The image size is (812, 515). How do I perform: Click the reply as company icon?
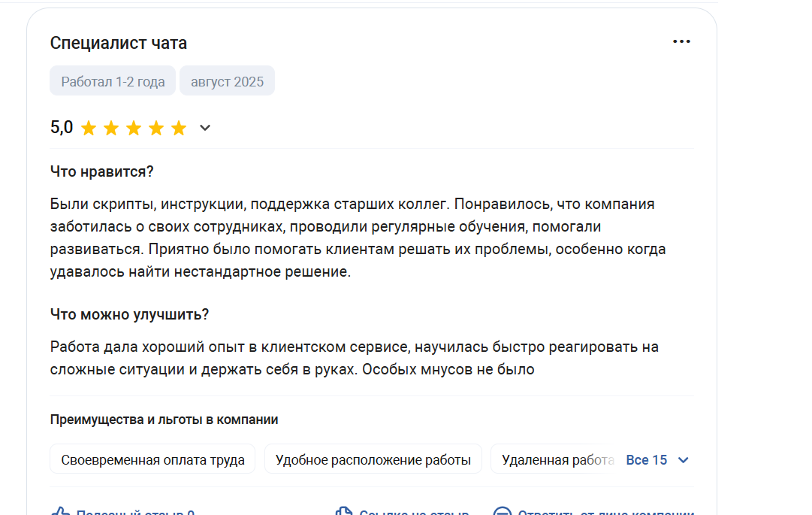click(502, 511)
